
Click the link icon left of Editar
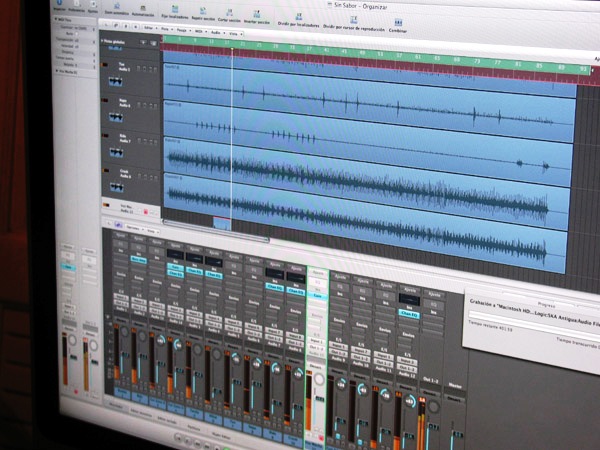[x=116, y=26]
